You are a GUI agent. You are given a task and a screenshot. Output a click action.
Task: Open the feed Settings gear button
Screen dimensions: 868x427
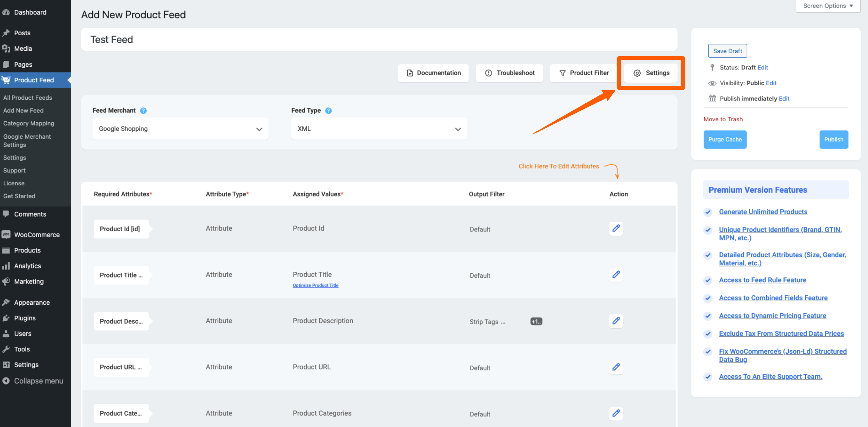click(x=651, y=73)
